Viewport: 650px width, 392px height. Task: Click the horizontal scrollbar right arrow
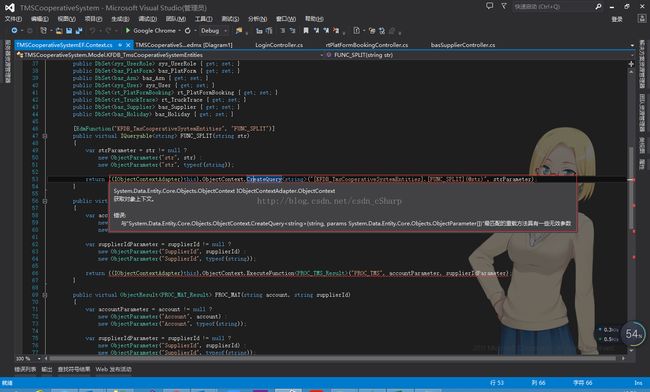(x=623, y=358)
